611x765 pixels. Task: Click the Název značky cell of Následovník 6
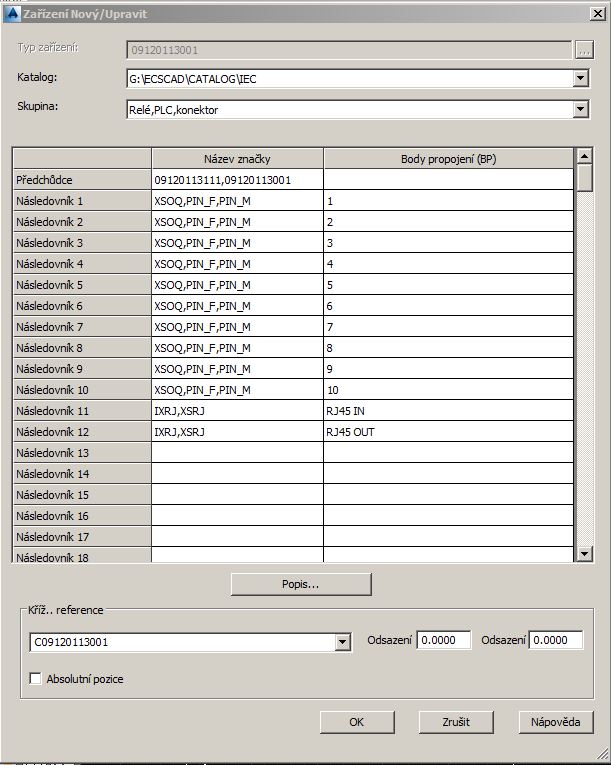[237, 305]
